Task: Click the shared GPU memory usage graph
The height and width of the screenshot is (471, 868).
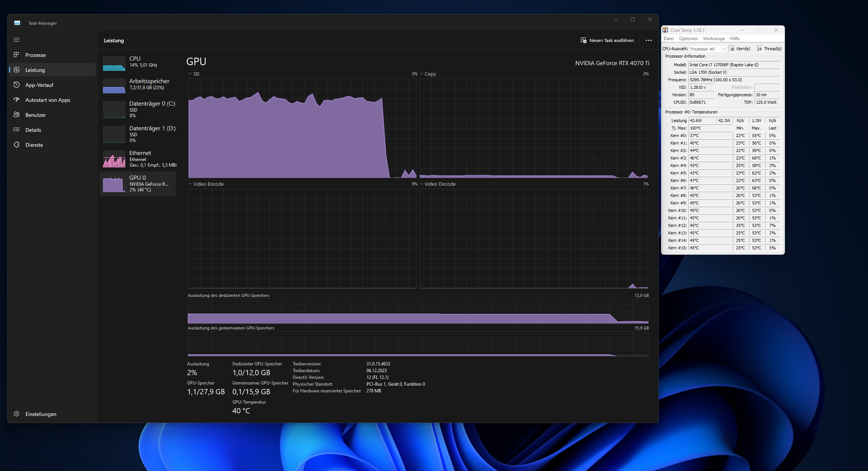Action: [418, 344]
